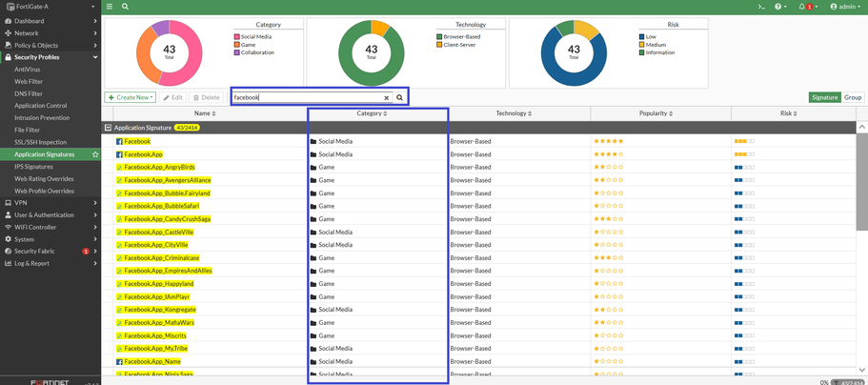Viewport: 868px width, 385px height.
Task: Sort table by Popularity column header
Action: tap(656, 113)
